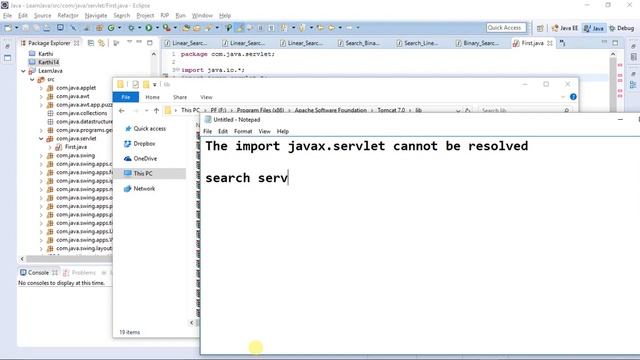Viewport: 640px width, 360px height.
Task: Expand the File Explorer address bar history dropdown
Action: pos(458,111)
